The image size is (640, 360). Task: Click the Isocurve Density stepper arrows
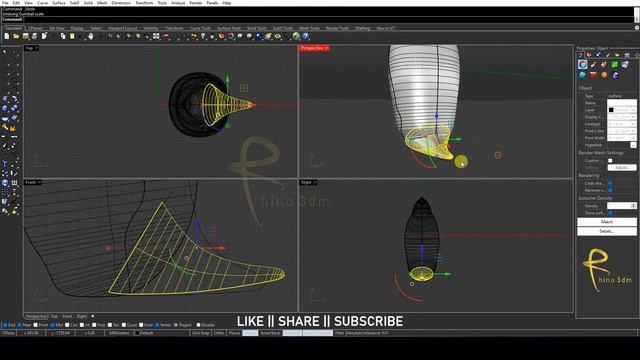[633, 206]
